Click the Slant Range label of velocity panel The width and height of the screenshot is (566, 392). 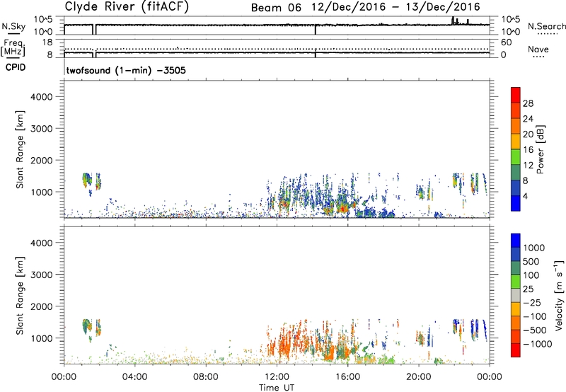(20, 296)
